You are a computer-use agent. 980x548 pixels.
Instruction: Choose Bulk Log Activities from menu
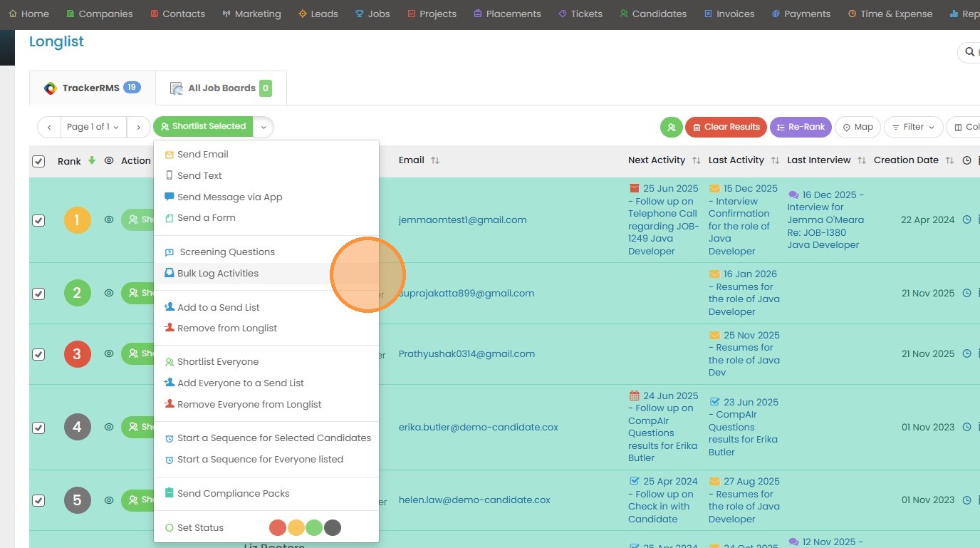pyautogui.click(x=218, y=274)
